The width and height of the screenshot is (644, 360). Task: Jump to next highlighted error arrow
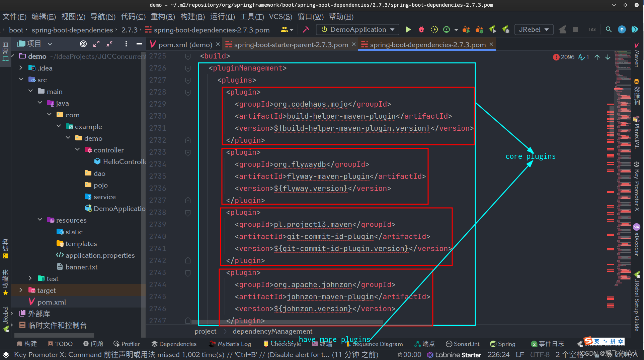click(608, 57)
